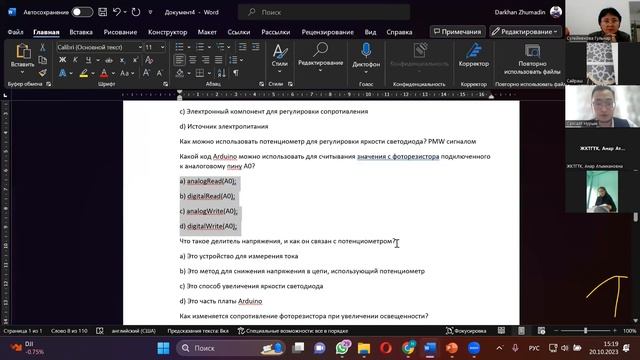Open WhatsApp from the taskbar
Screen dimensions: 640x360
point(342,348)
